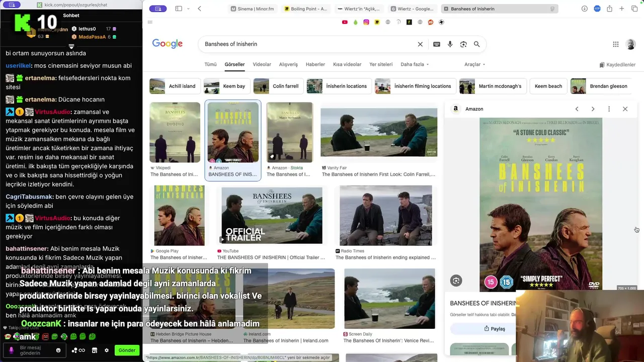Screen dimensions: 644x362
Task: Switch to the Sinema | Minor.fm browser tab
Action: click(253, 9)
